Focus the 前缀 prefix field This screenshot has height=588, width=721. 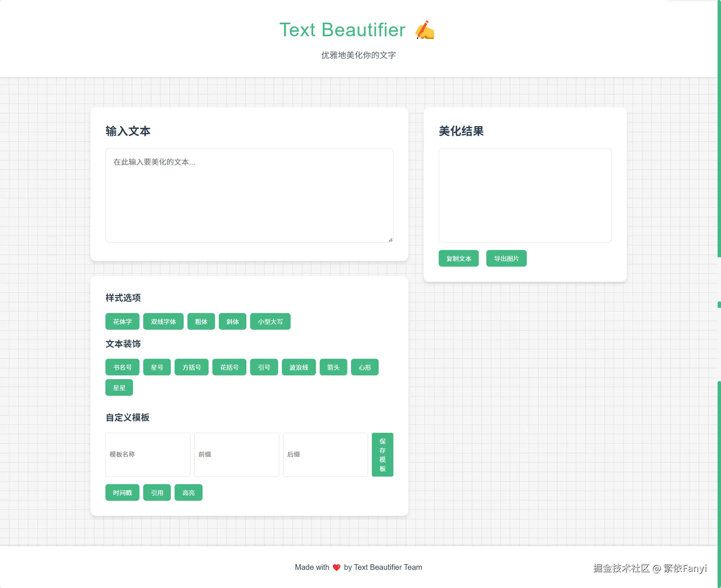237,454
